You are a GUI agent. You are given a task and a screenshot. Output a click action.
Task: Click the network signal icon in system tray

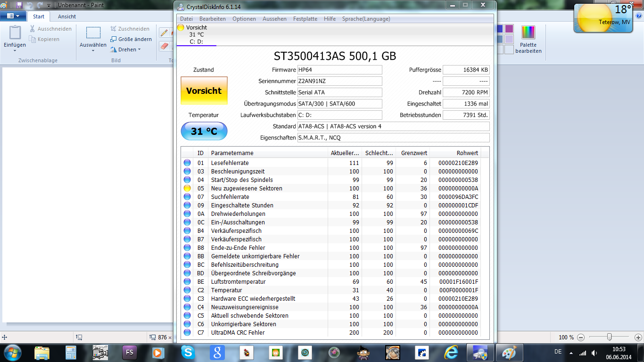click(583, 353)
